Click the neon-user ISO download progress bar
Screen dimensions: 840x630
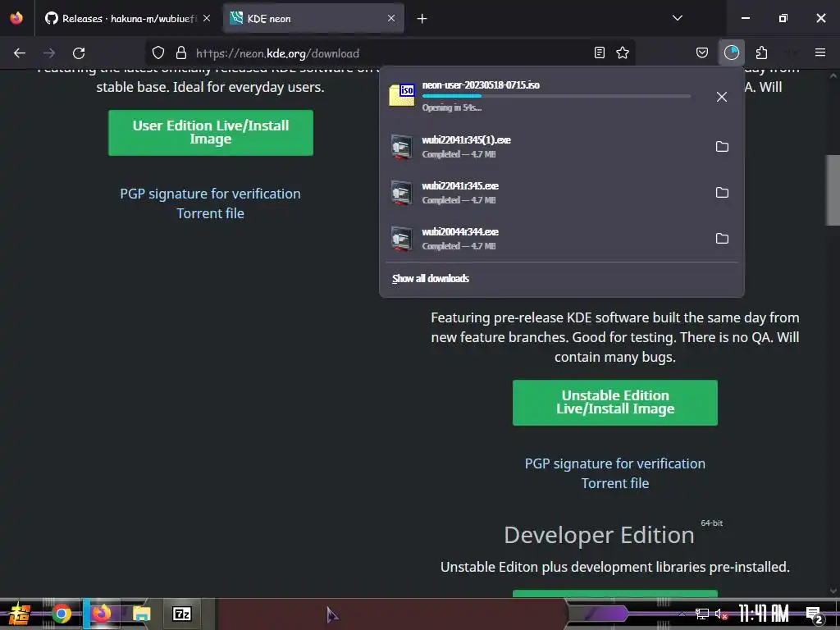point(556,96)
